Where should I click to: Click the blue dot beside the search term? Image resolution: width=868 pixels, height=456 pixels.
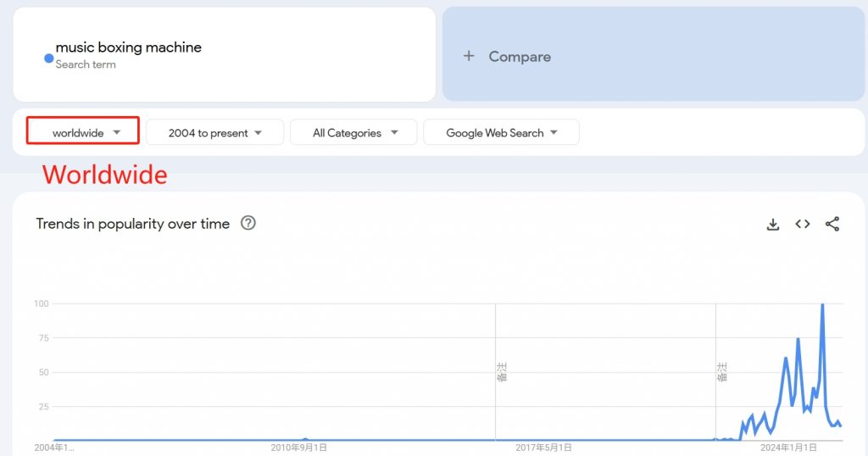pos(48,58)
